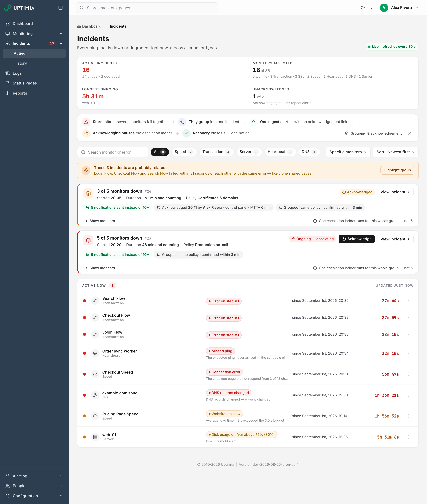This screenshot has width=427, height=504.
Task: Click the Uptimia logo
Action: (x=19, y=8)
